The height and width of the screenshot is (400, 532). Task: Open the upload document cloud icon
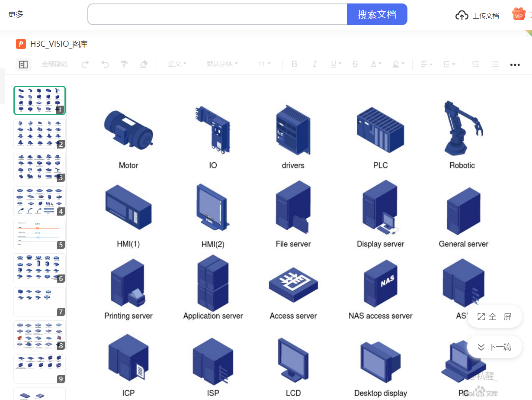click(462, 16)
